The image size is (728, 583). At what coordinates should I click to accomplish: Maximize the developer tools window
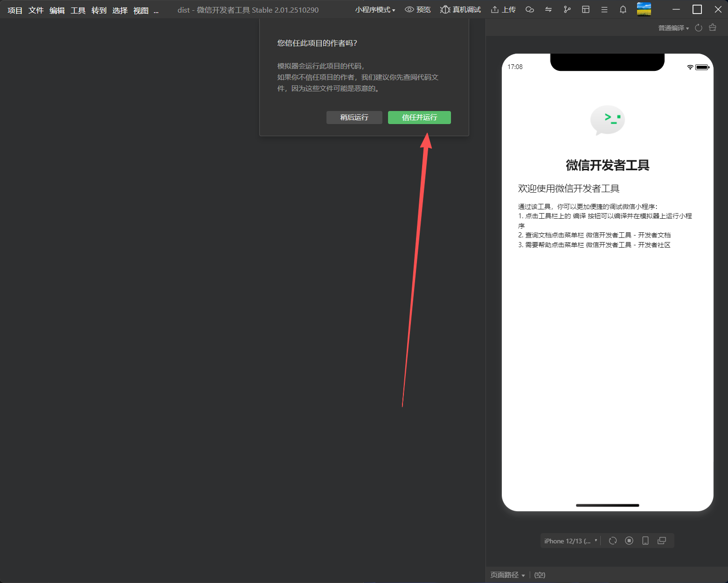(x=697, y=9)
